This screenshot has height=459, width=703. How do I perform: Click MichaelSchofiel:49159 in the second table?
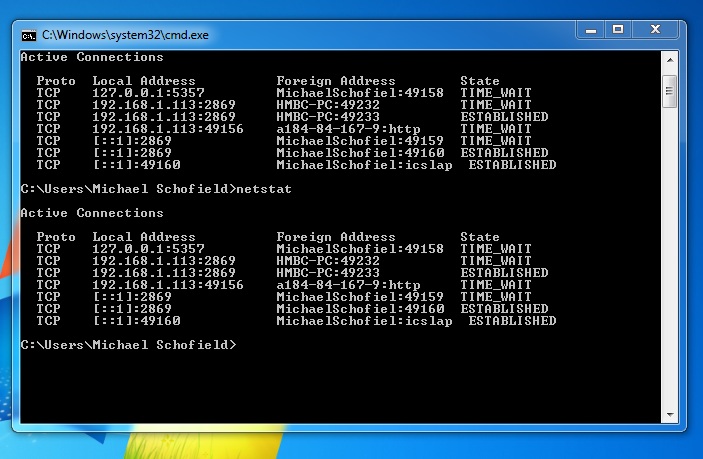(360, 297)
